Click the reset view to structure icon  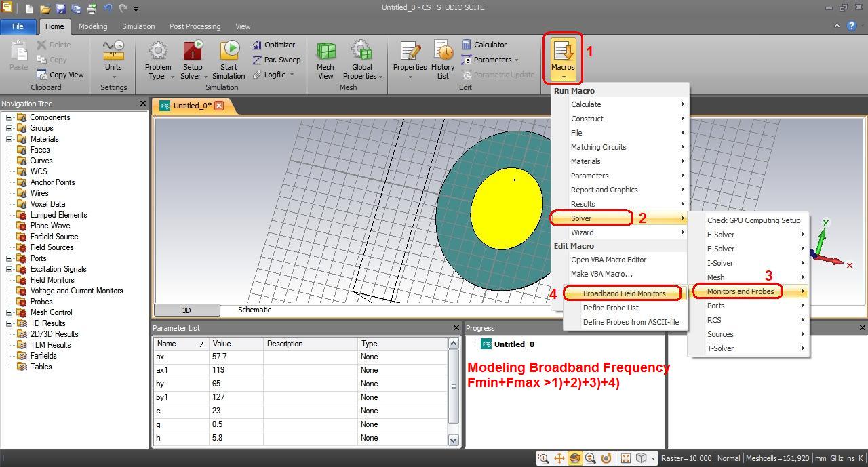626,458
